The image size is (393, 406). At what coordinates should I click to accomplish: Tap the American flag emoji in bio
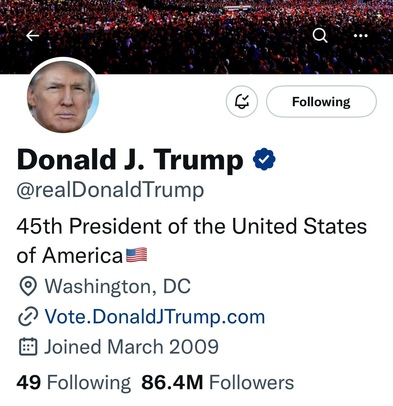(x=137, y=255)
